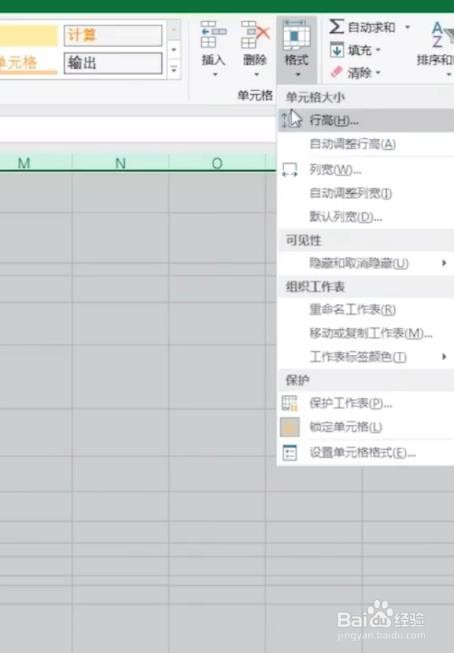Click the AutoSum sigma (自动求和) icon
Screen dimensions: 454x653
pyautogui.click(x=336, y=27)
